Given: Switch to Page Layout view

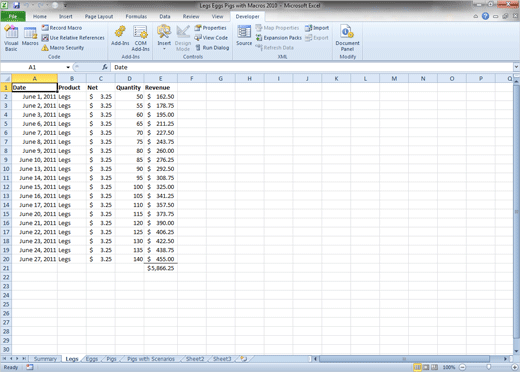Looking at the screenshot, I should (426, 367).
